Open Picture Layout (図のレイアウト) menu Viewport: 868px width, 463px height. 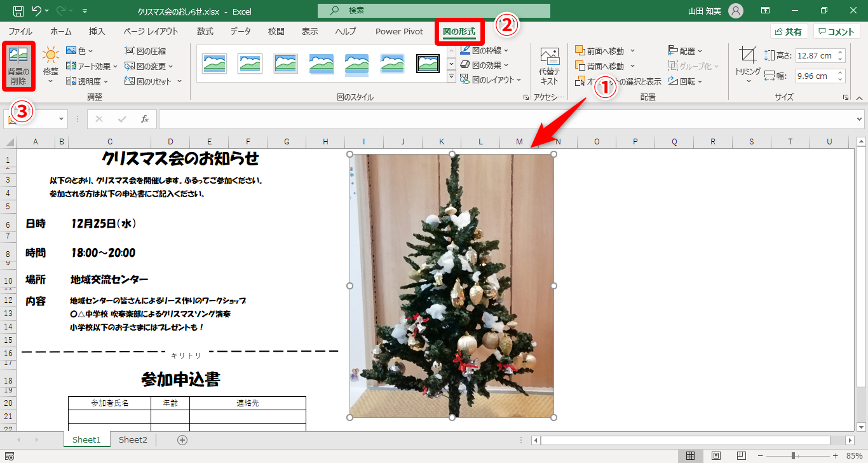(x=491, y=80)
